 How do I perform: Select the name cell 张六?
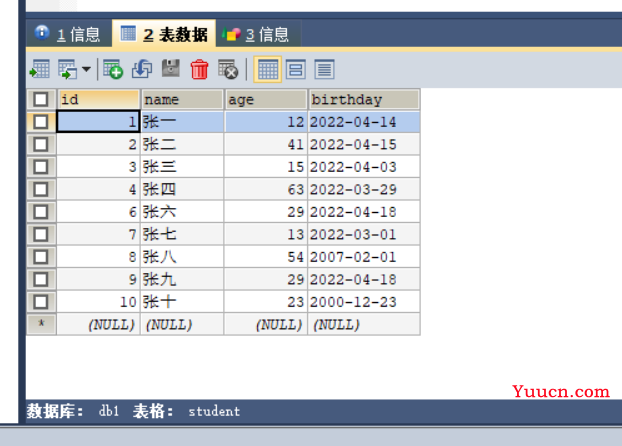click(182, 212)
